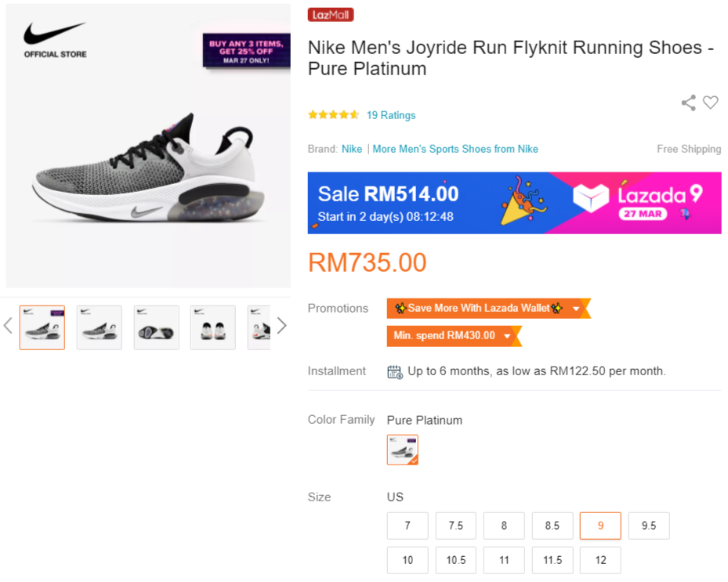Screen dimensions: 728x582
Task: Add product to wishlist heart icon
Action: point(711,103)
